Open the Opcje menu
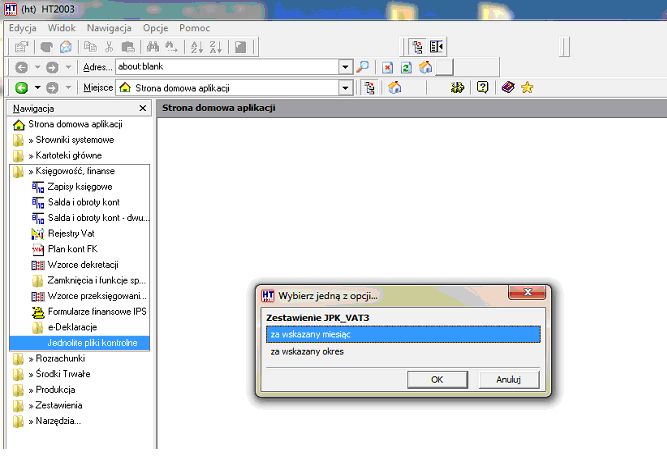This screenshot has width=667, height=466. [x=155, y=28]
